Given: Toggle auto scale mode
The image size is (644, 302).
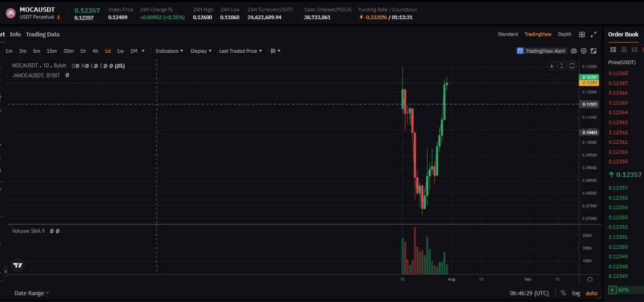Looking at the screenshot, I should pyautogui.click(x=591, y=293).
